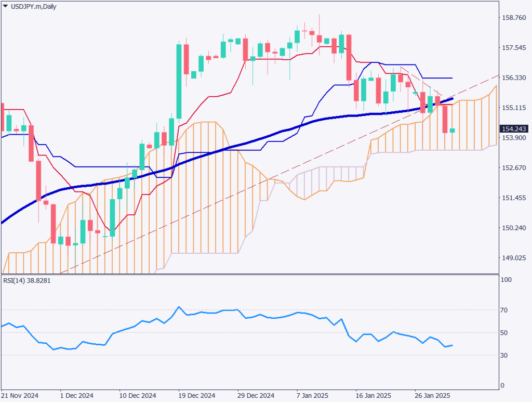Click the 158.760 price axis label

[x=512, y=18]
